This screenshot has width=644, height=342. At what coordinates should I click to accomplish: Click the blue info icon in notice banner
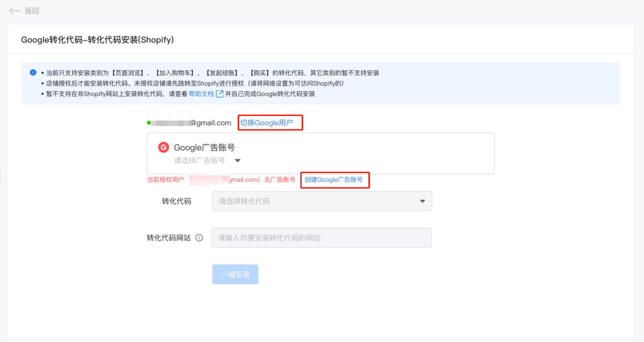(x=33, y=73)
